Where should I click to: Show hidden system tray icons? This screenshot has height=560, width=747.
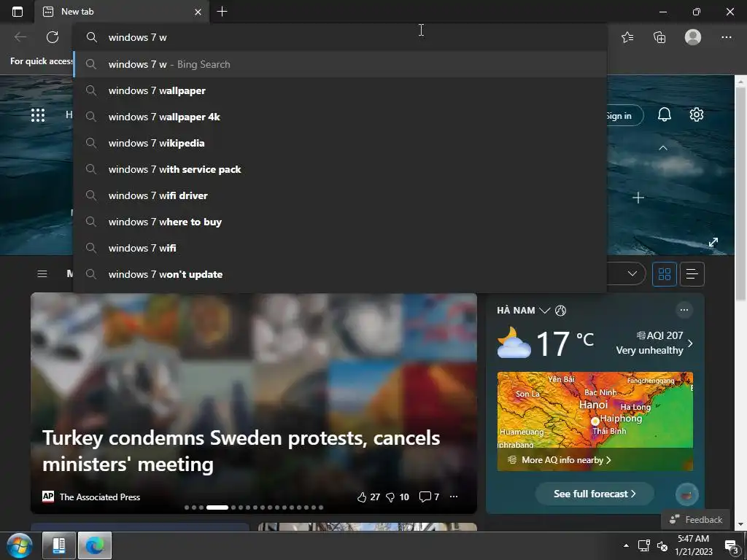[x=626, y=545]
